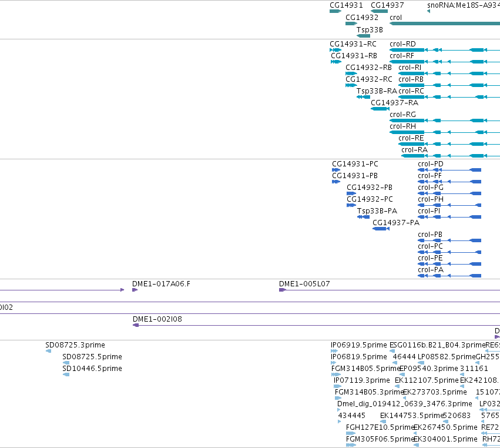Click the crol-PF protein label
This screenshot has width=500, height=448.
(430, 176)
